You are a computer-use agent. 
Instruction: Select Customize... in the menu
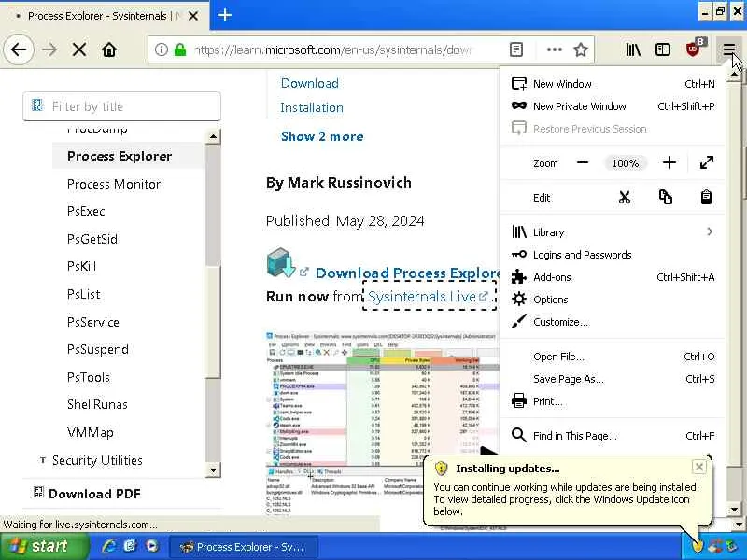pyautogui.click(x=613, y=322)
